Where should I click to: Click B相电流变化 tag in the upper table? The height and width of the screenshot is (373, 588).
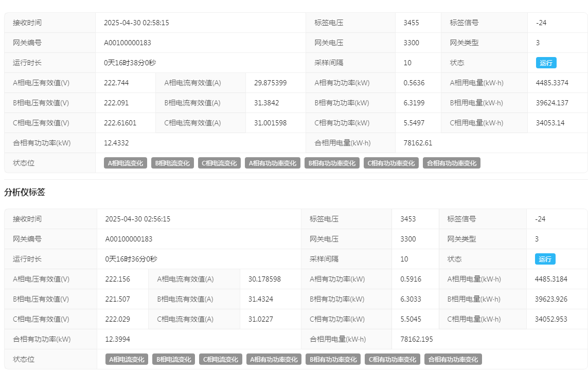pyautogui.click(x=172, y=163)
